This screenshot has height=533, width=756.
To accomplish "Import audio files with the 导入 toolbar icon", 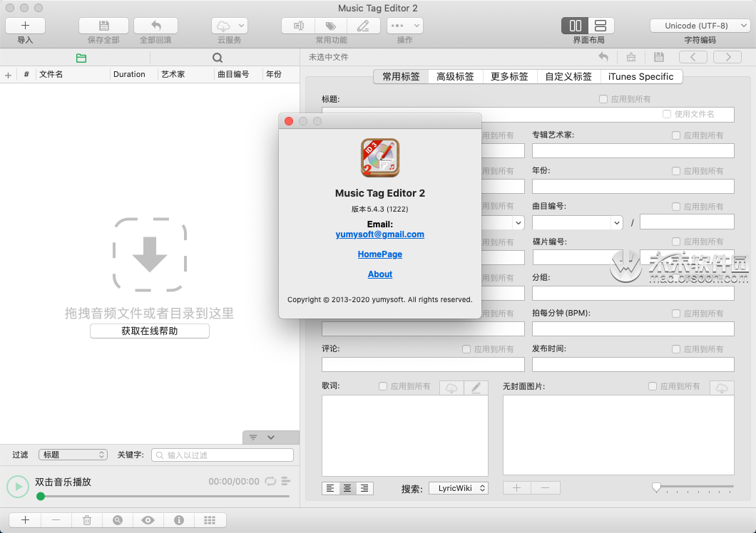I will tap(25, 25).
